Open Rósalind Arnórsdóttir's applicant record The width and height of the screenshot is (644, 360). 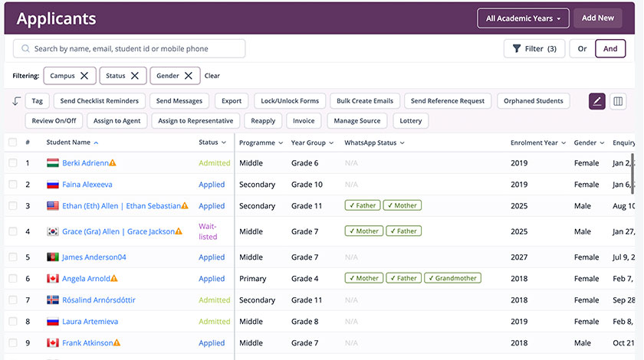click(99, 300)
